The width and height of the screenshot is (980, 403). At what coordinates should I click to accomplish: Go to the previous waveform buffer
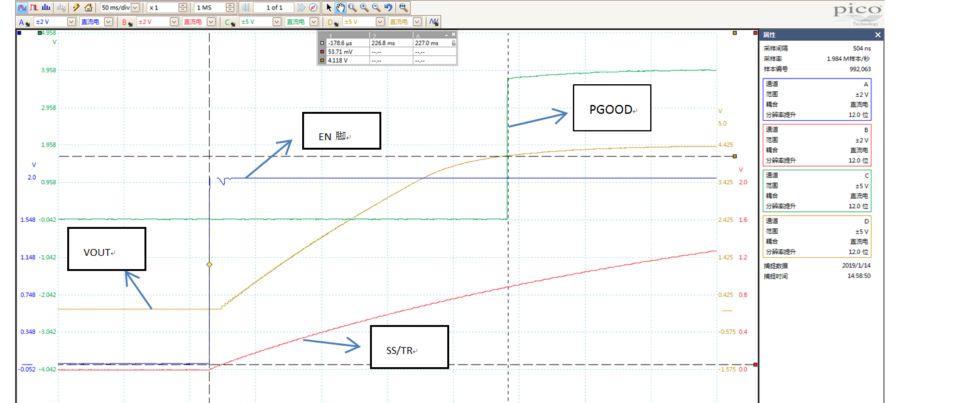[246, 8]
